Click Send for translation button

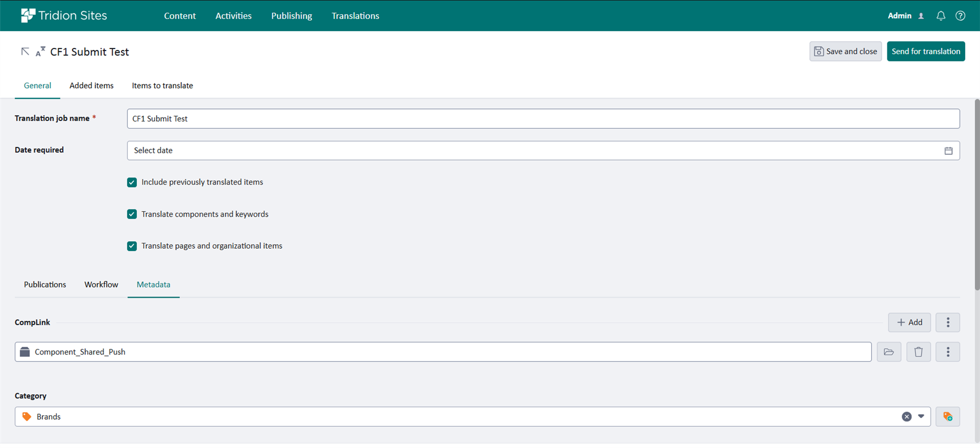point(926,52)
